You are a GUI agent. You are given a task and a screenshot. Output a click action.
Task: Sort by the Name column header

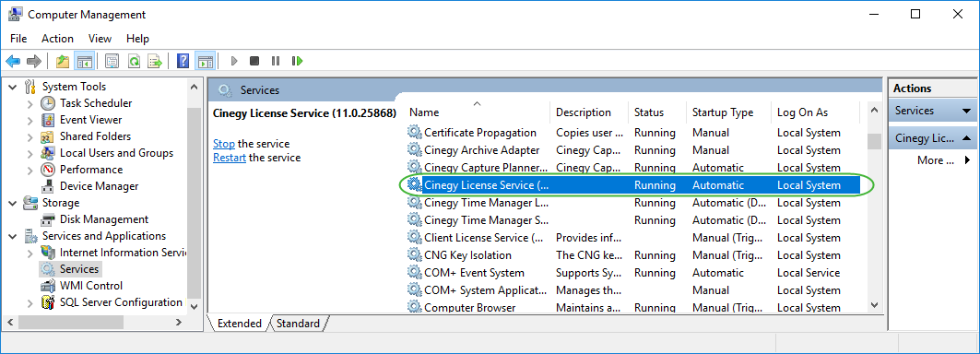(478, 112)
